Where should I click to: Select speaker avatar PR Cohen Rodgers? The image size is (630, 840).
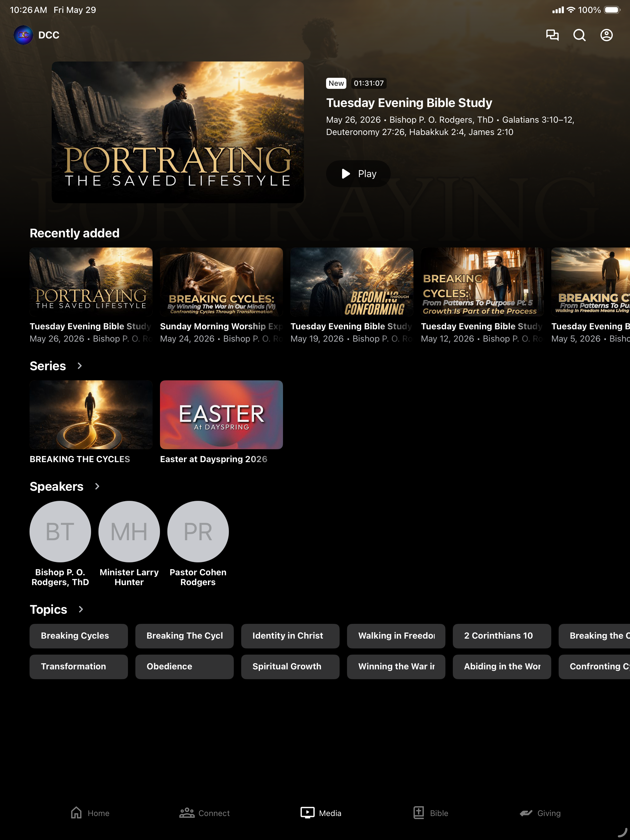tap(198, 531)
